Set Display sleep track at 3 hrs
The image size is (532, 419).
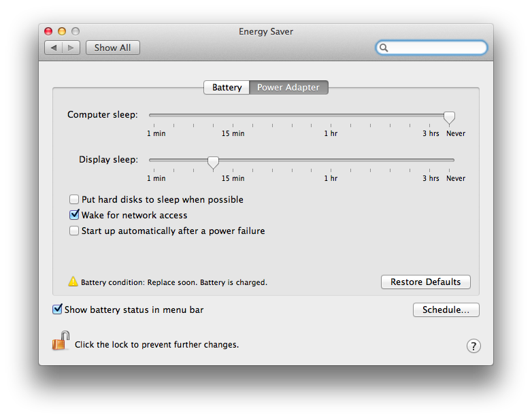(x=429, y=160)
